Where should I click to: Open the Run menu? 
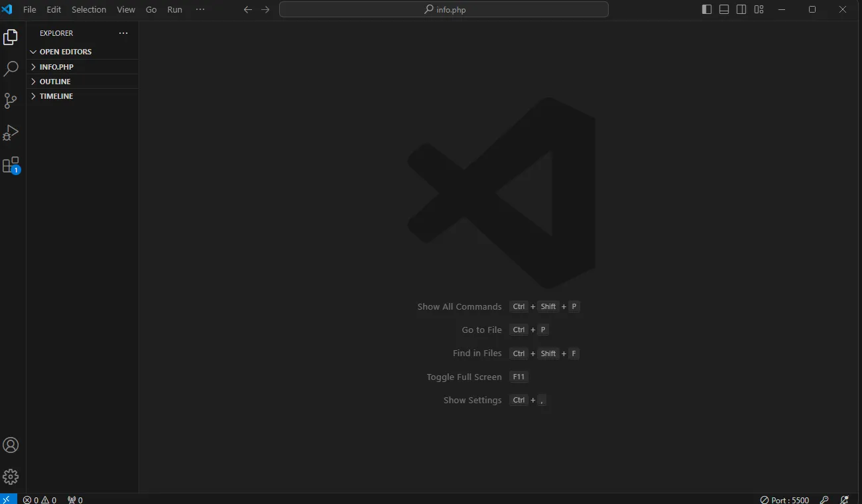click(174, 9)
